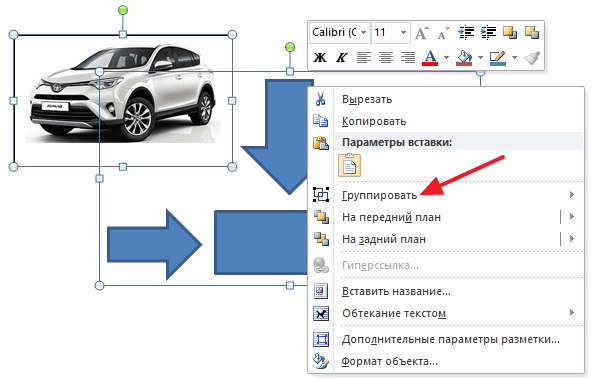The image size is (592, 380).
Task: Apply red font color (letter A)
Action: pyautogui.click(x=430, y=58)
